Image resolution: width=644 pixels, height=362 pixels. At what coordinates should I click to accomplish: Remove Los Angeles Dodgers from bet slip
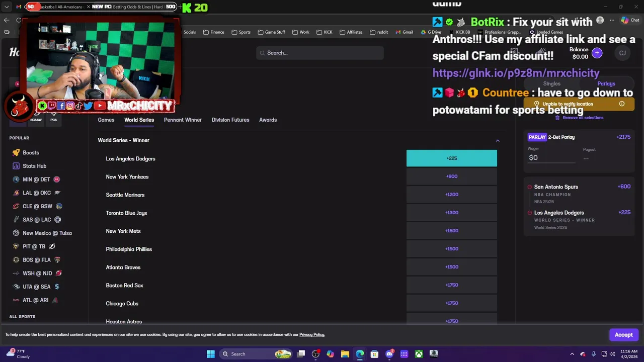pos(529,213)
